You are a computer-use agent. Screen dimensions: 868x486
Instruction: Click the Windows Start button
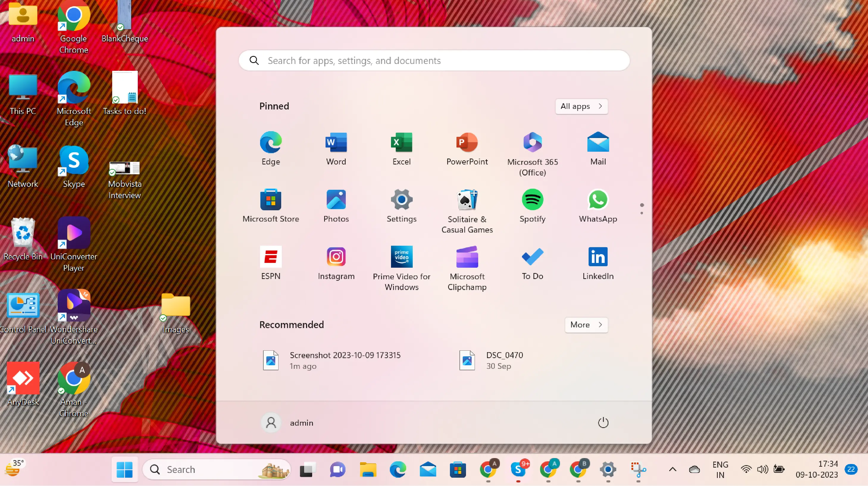coord(124,470)
